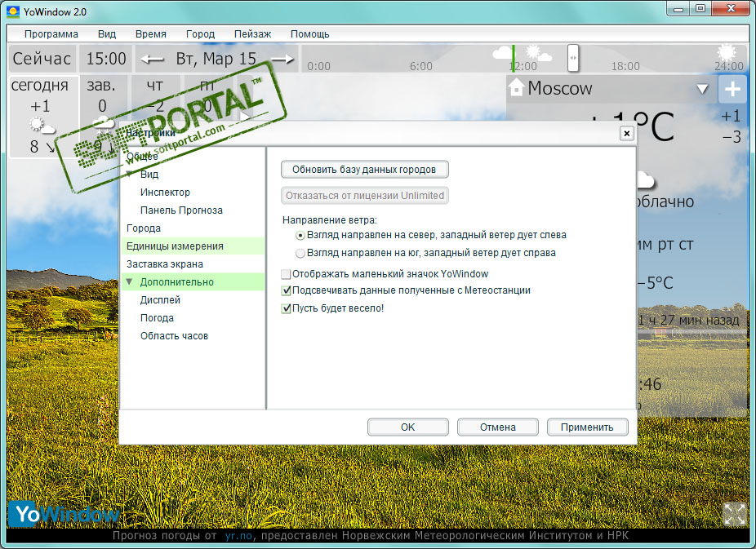
Task: Select the сегодня forecast day
Action: (44, 116)
